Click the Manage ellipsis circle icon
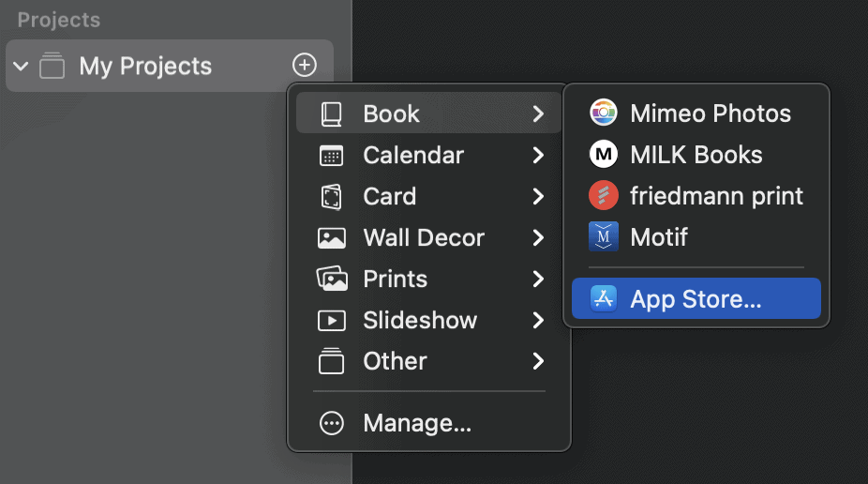Screen dimensions: 868x484 (331, 423)
